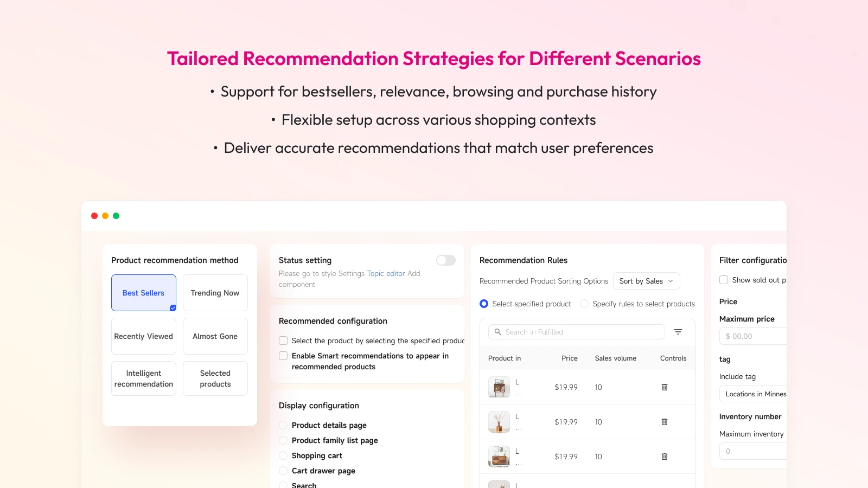
Task: Open the Locations in Minnesota tag dropdown
Action: point(753,394)
